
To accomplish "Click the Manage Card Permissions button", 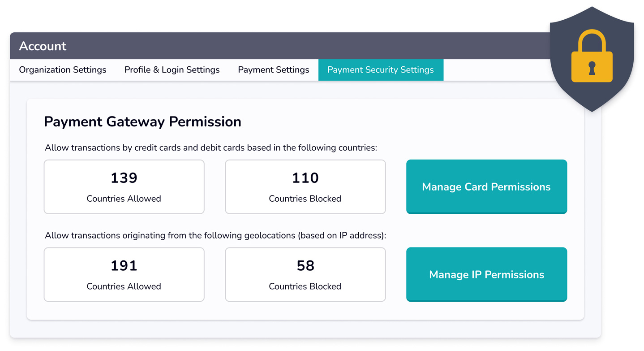I will click(486, 187).
